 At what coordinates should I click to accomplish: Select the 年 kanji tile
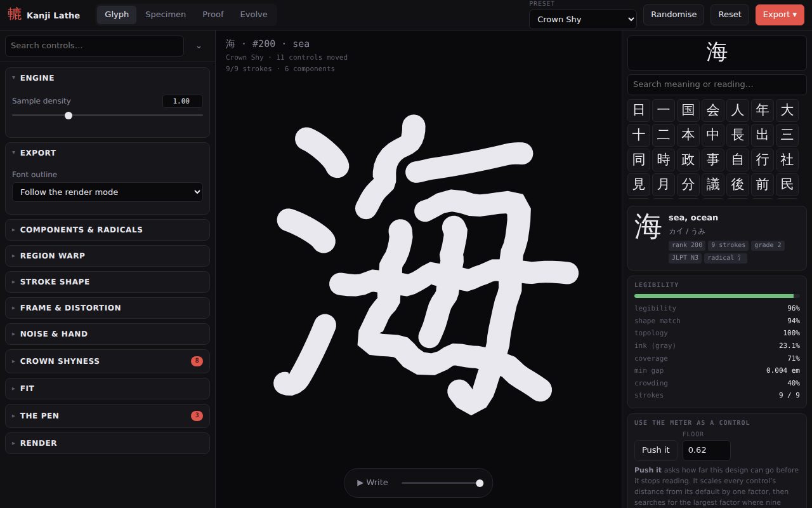763,110
